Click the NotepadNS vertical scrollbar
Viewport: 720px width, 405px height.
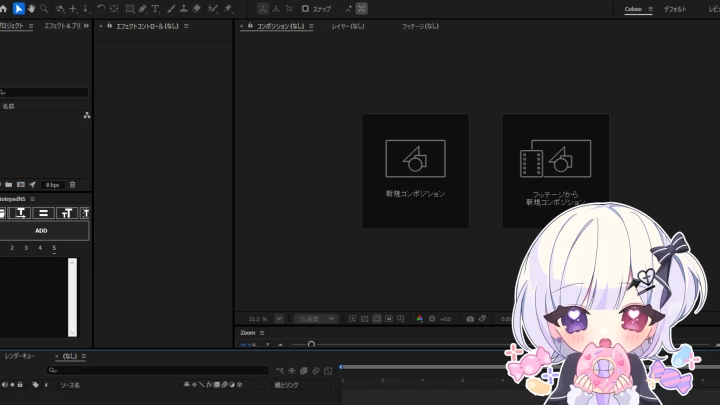pos(72,297)
